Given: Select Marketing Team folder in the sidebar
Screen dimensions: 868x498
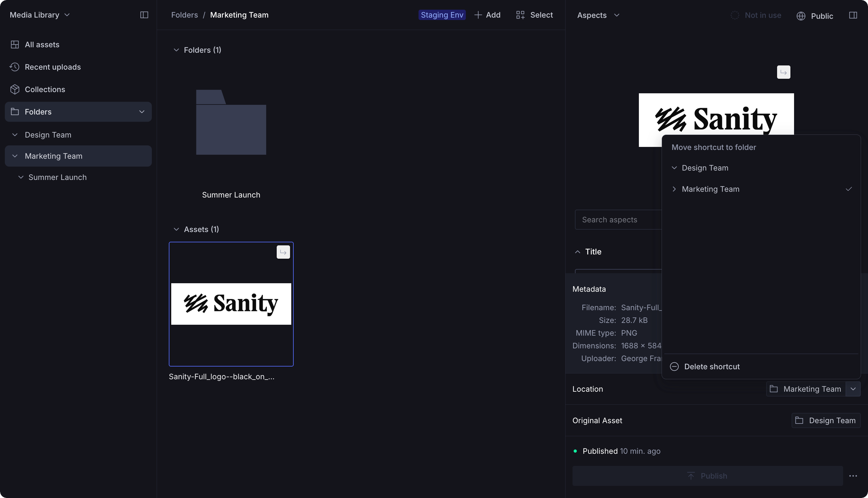Looking at the screenshot, I should [x=78, y=156].
